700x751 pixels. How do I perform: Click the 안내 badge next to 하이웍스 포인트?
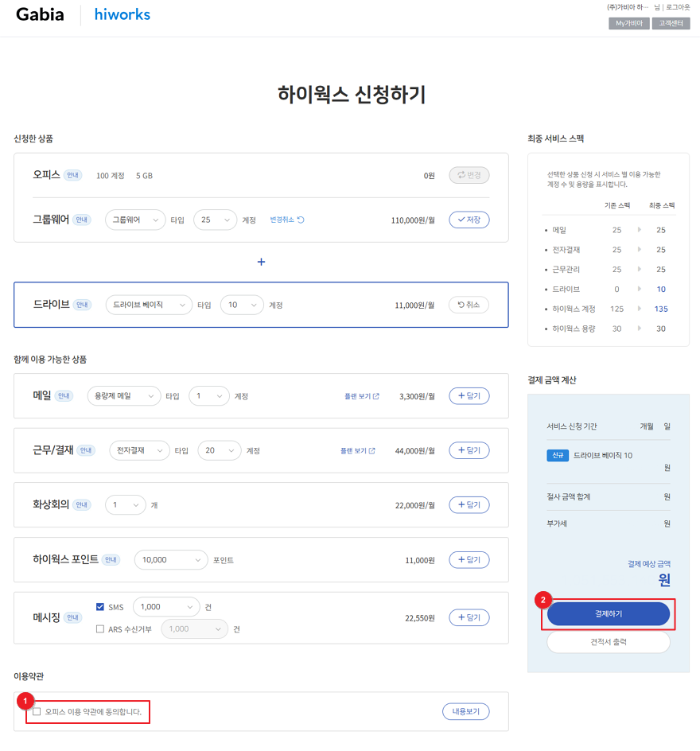click(x=111, y=560)
